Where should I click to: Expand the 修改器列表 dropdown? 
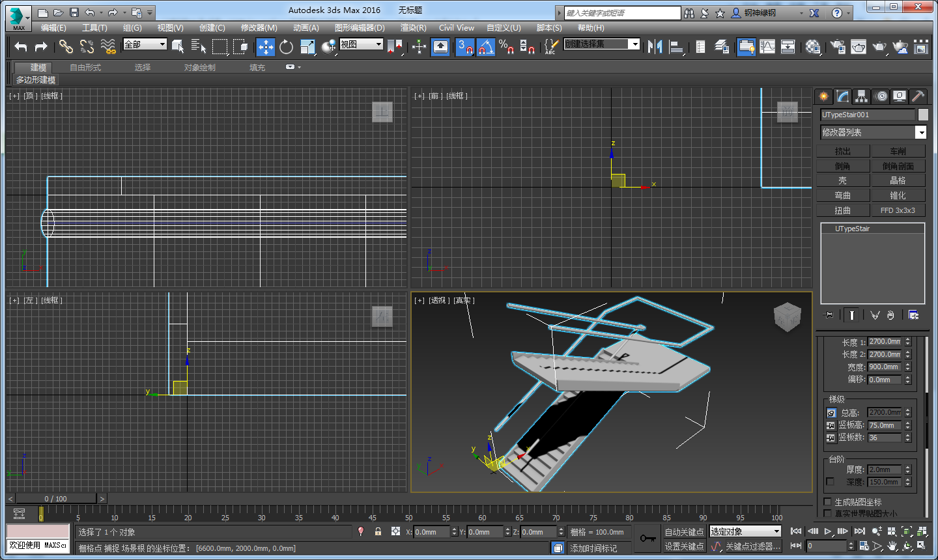pyautogui.click(x=920, y=132)
